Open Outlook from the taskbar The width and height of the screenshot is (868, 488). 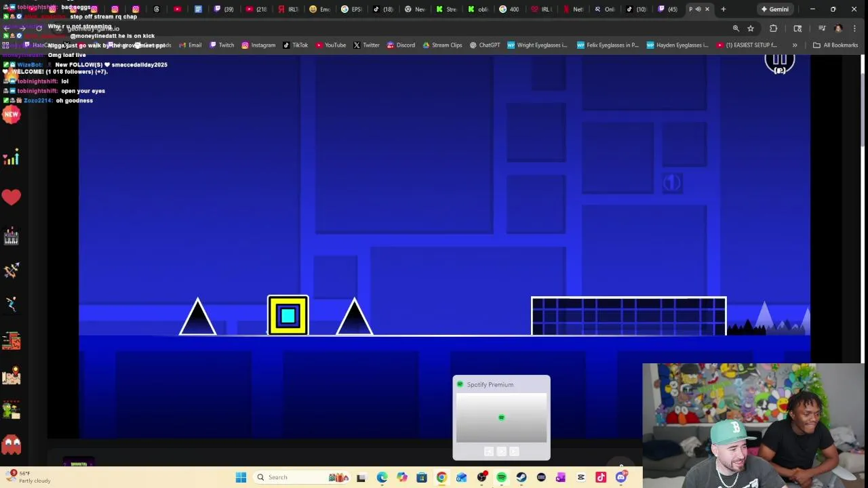(x=461, y=478)
